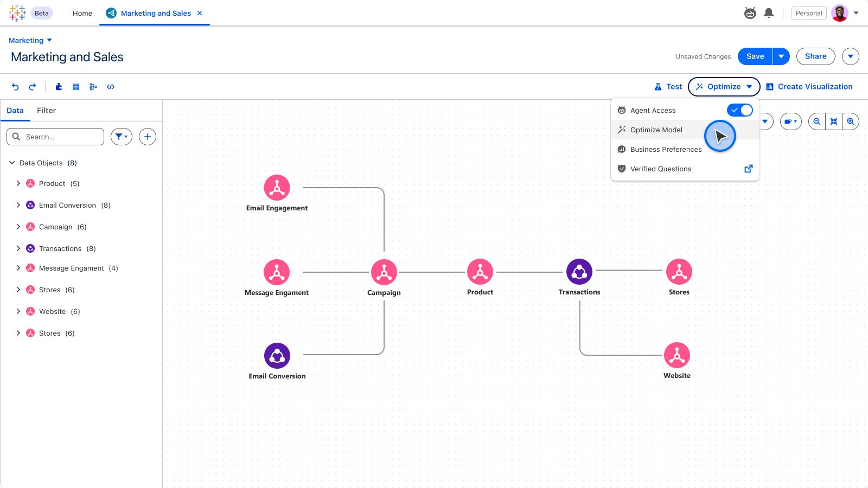Image resolution: width=868 pixels, height=488 pixels.
Task: Open the Marketing workspace dropdown
Action: point(30,41)
